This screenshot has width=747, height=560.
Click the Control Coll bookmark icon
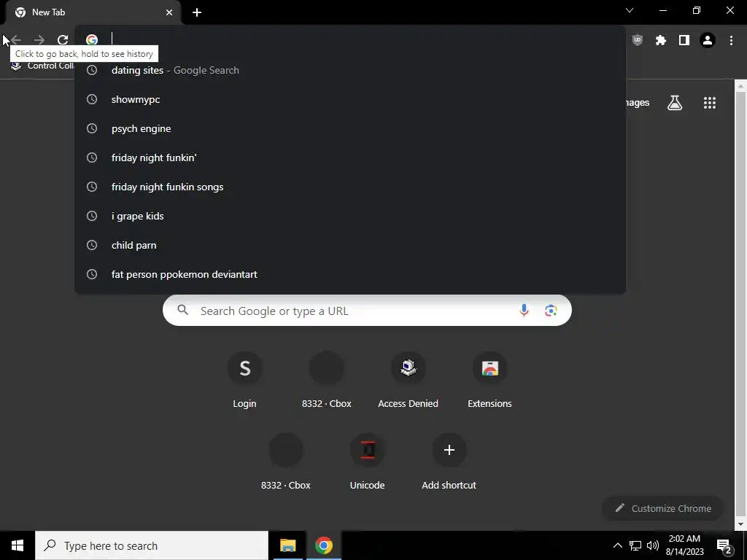coord(16,65)
